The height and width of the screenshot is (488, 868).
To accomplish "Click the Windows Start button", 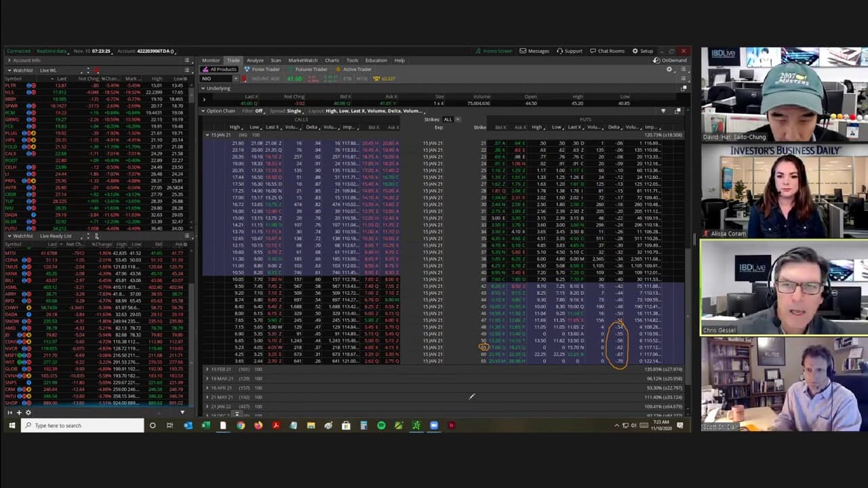I will pos(12,426).
